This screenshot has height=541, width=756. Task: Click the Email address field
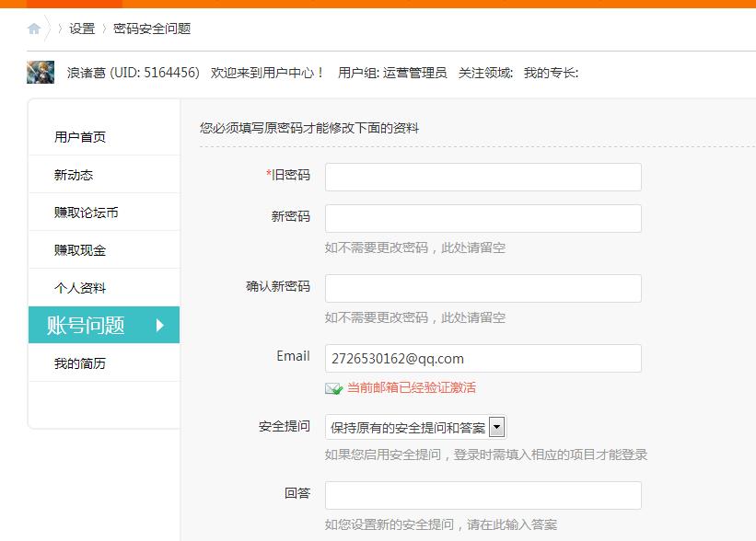[x=483, y=358]
